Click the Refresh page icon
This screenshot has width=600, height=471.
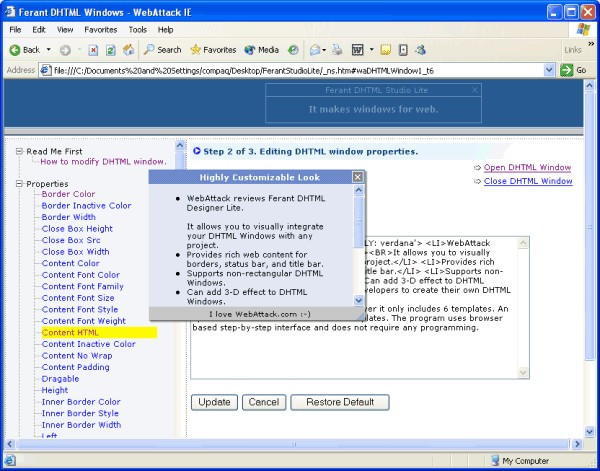click(111, 50)
